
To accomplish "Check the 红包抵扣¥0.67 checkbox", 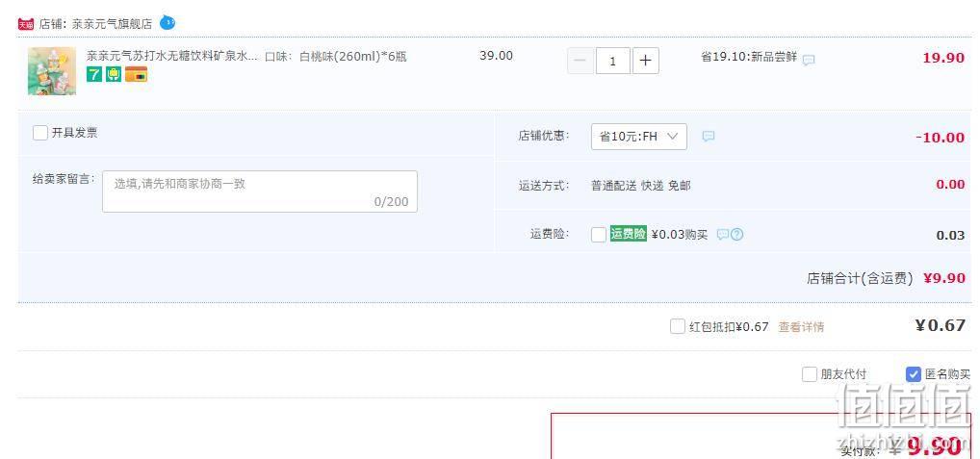I will pyautogui.click(x=678, y=326).
